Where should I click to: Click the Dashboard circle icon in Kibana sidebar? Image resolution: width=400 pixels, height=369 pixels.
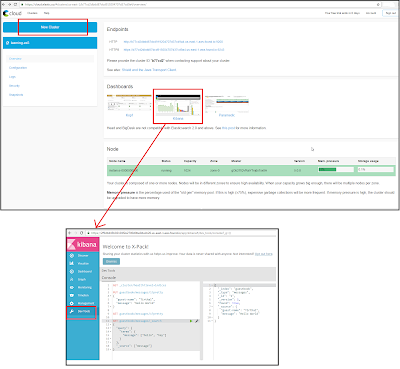[71, 271]
